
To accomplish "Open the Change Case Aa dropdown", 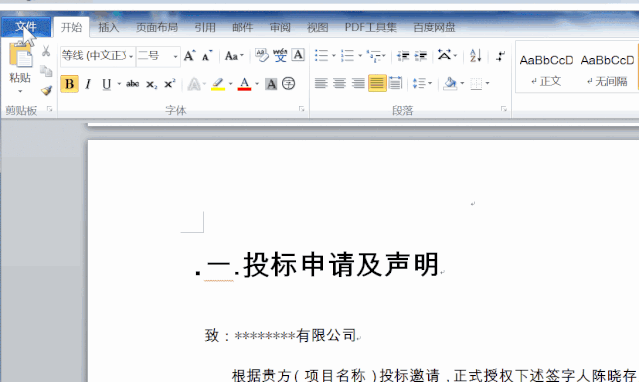I will tap(234, 55).
